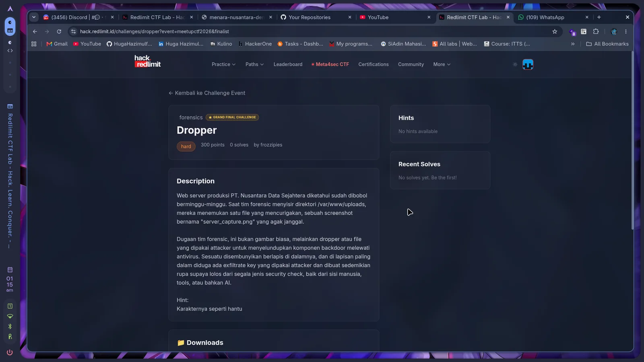Open the QR code extension icon
Image resolution: width=644 pixels, height=362 pixels.
click(x=584, y=31)
